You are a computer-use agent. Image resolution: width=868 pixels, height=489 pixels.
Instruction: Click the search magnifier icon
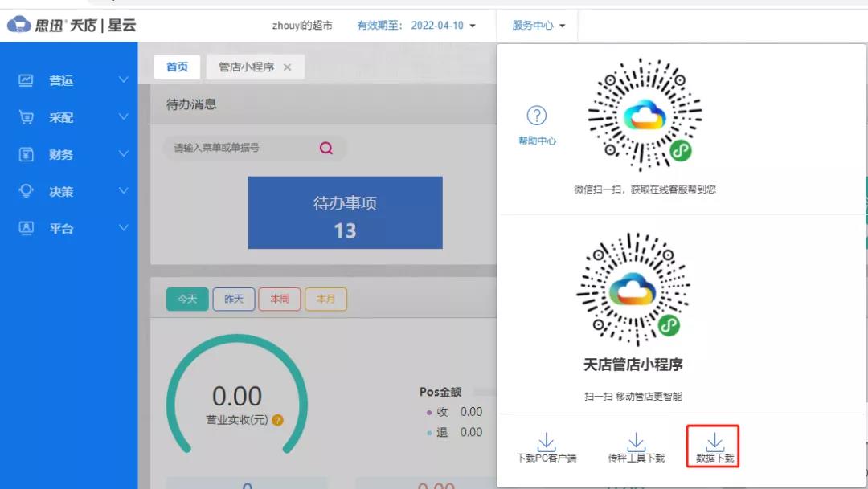pyautogui.click(x=325, y=149)
